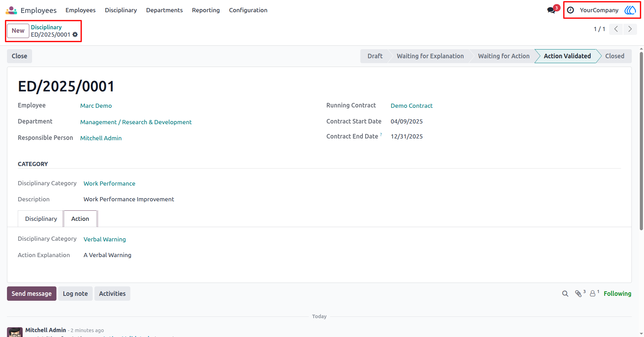This screenshot has height=337, width=644.
Task: Open the attachments paperclip
Action: 579,294
